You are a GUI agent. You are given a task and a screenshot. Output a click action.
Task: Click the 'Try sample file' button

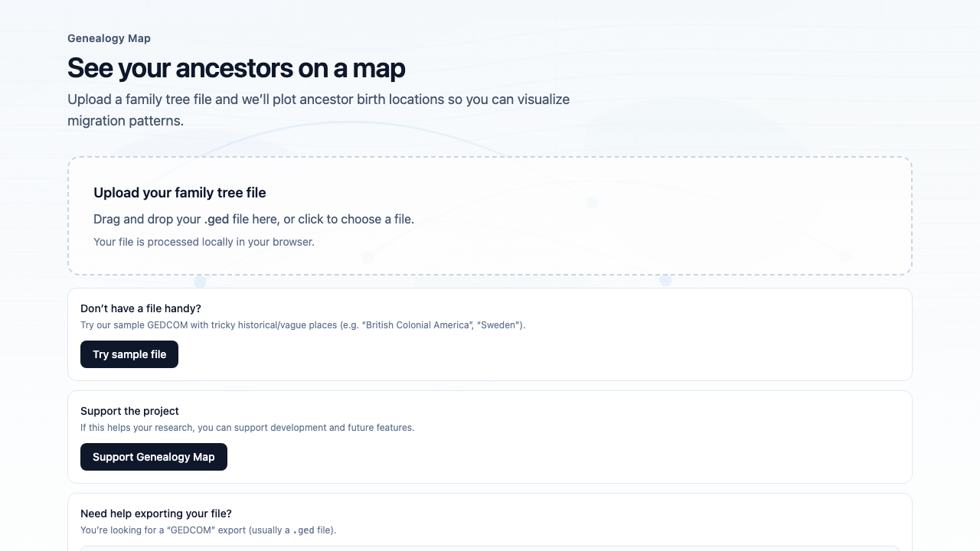pos(129,354)
